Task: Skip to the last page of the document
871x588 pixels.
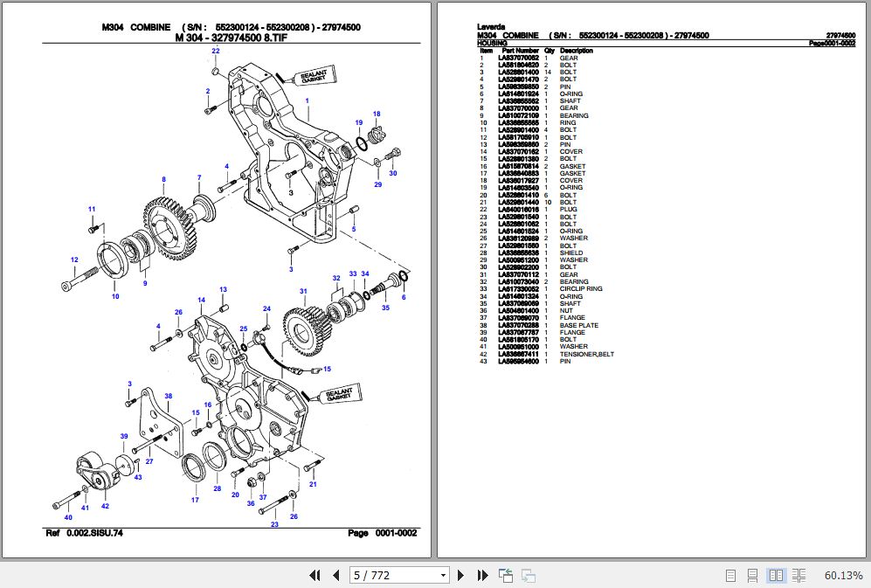Action: [482, 575]
